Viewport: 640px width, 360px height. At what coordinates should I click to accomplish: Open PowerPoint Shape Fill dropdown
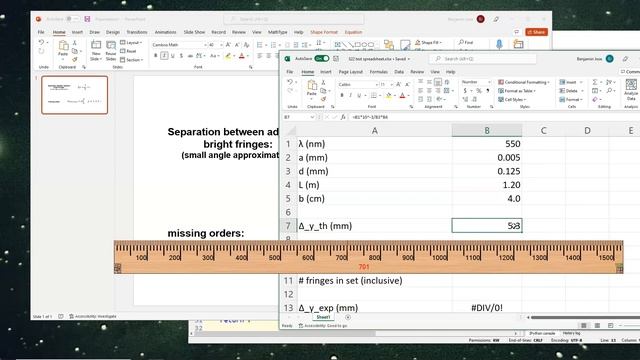429,42
